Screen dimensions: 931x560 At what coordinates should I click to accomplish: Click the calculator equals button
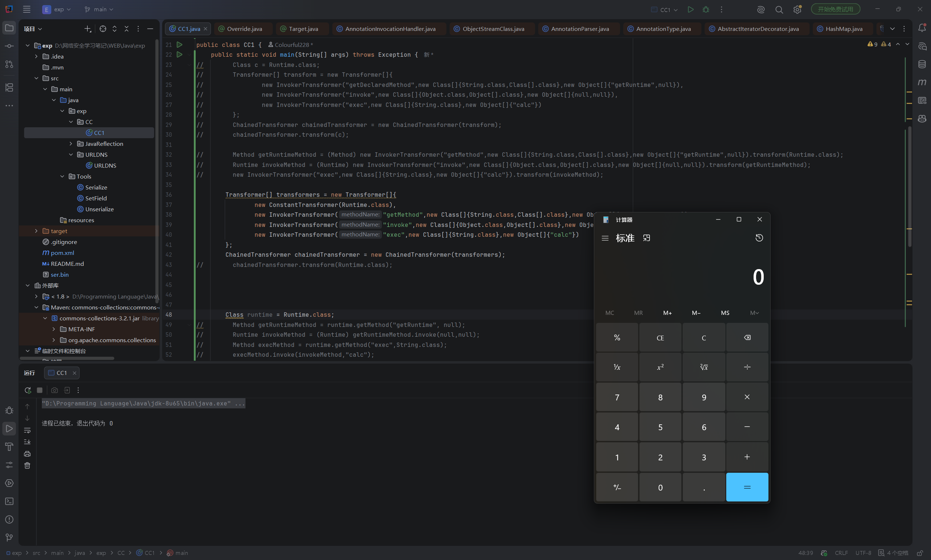747,487
